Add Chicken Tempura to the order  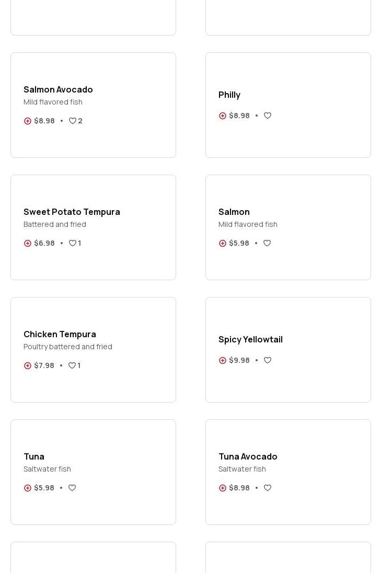pyautogui.click(x=28, y=365)
